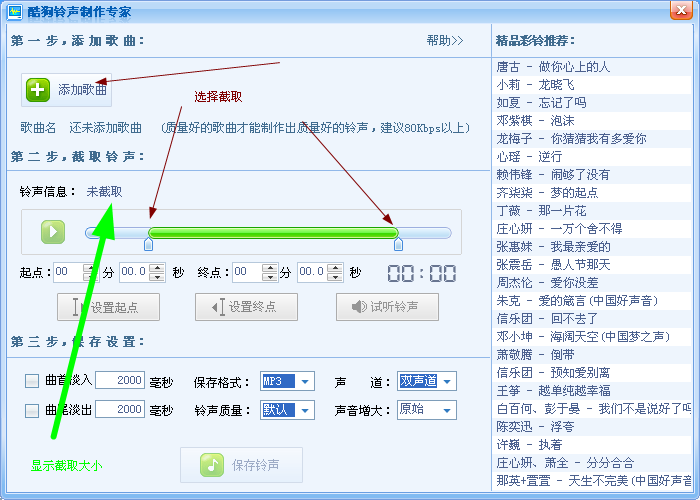
Task: Select 周杰伦 - 爱你没差 ringtone
Action: tap(592, 283)
